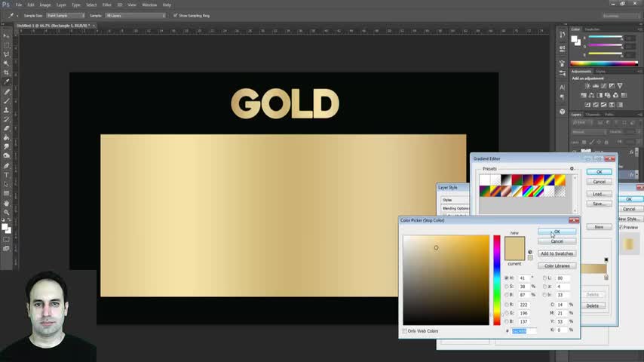The height and width of the screenshot is (362, 644).
Task: Select the Move tool in toolbar
Action: 6,36
